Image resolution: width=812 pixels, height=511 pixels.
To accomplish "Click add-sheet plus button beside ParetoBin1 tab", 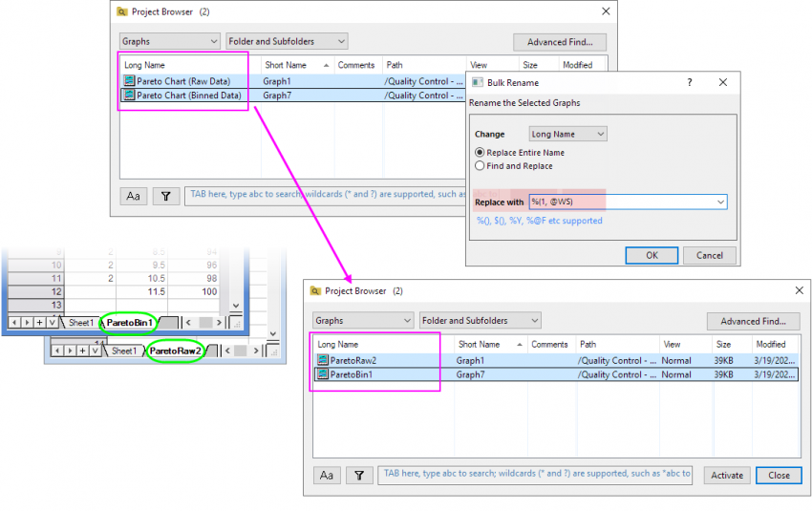I will pyautogui.click(x=39, y=323).
